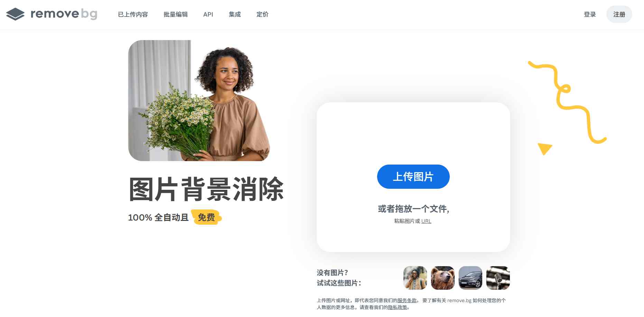The width and height of the screenshot is (644, 317).
Task: Try the sample photo of man on phone
Action: (x=415, y=278)
